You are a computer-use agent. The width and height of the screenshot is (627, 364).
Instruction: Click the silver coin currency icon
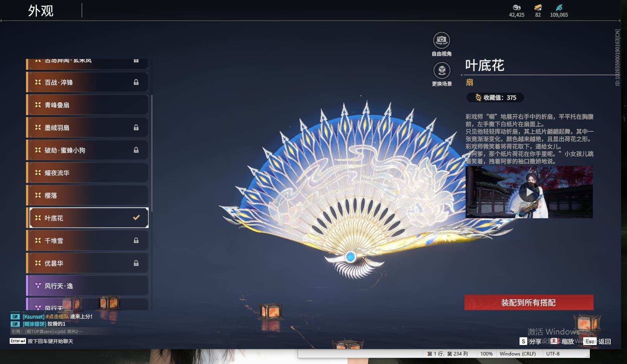click(x=516, y=7)
